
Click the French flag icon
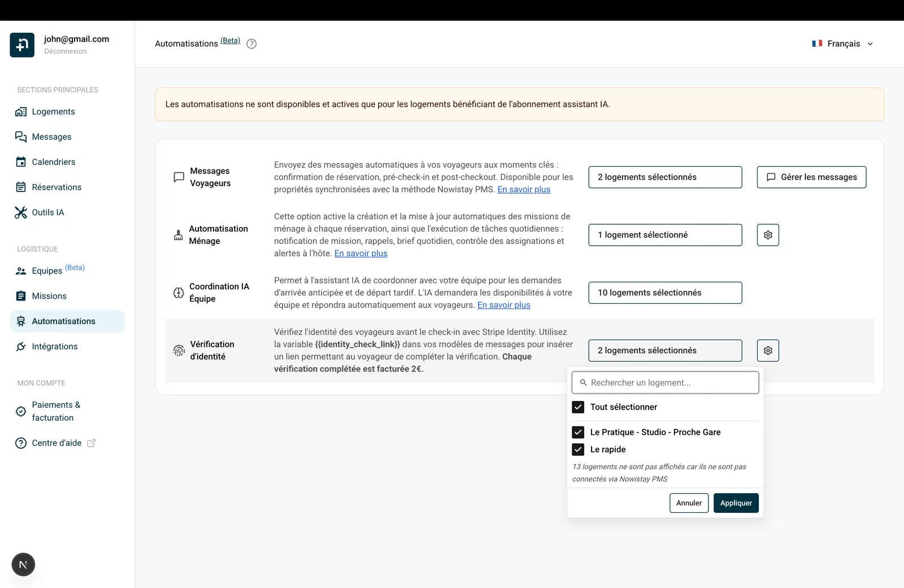pyautogui.click(x=817, y=43)
